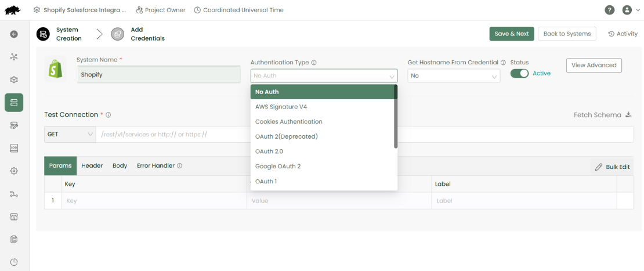
Task: Click the Authentication Type info icon
Action: pyautogui.click(x=314, y=63)
